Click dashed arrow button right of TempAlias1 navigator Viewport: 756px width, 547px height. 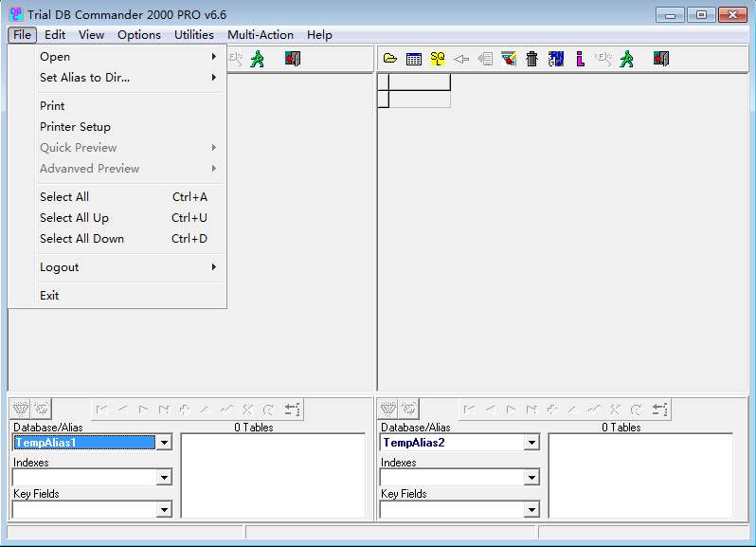point(292,410)
